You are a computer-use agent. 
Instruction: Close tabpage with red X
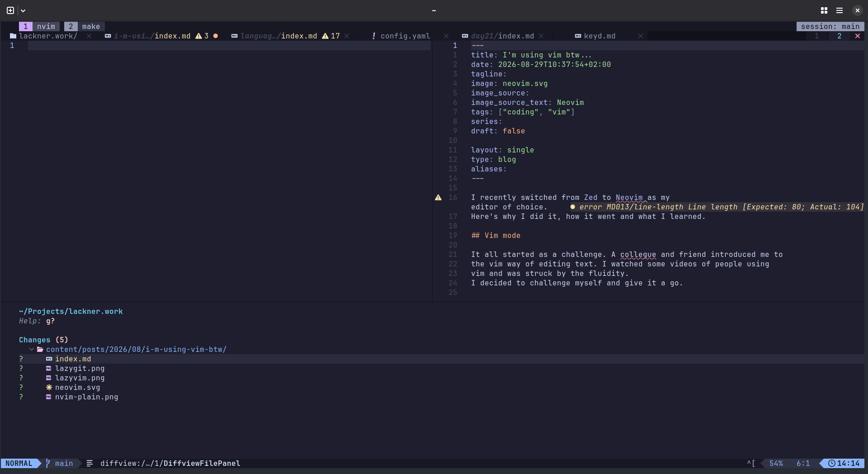[858, 36]
